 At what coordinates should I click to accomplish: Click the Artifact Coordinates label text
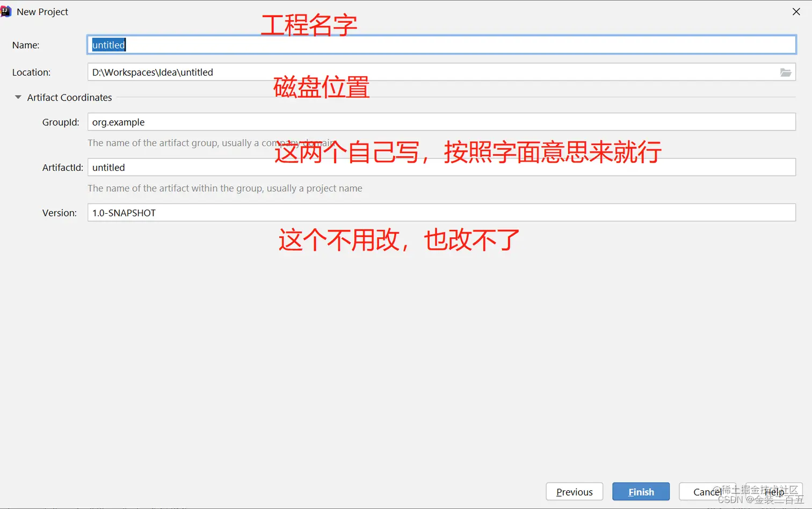(69, 97)
